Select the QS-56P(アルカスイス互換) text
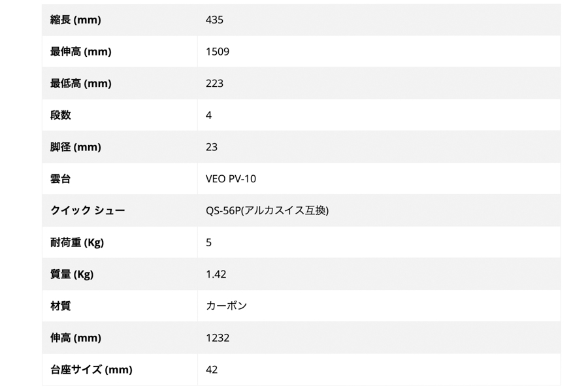 (267, 210)
